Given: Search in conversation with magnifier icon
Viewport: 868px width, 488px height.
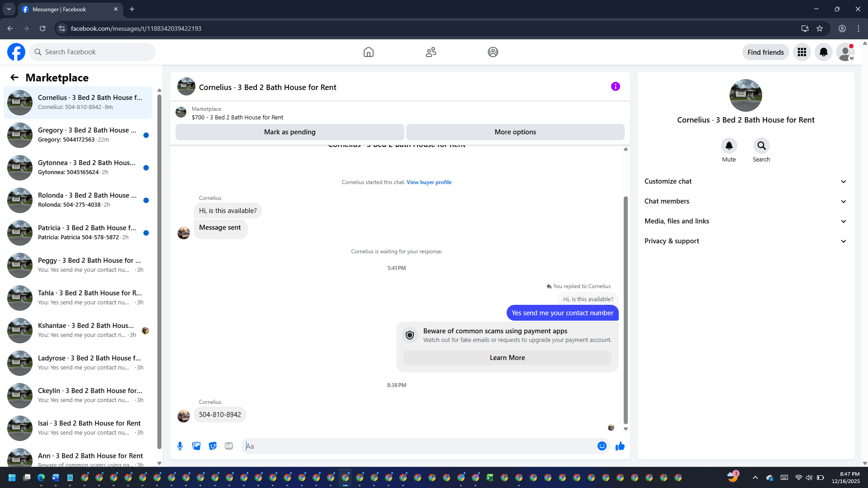Looking at the screenshot, I should pyautogui.click(x=762, y=146).
